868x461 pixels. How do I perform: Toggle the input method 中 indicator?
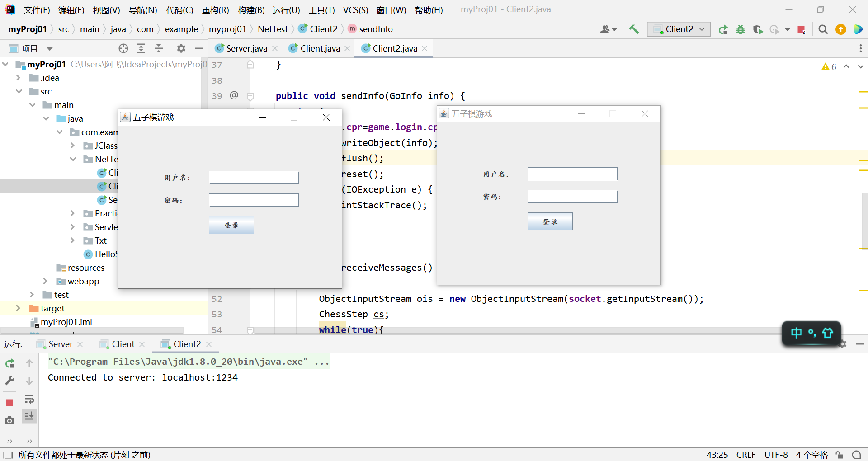point(796,334)
